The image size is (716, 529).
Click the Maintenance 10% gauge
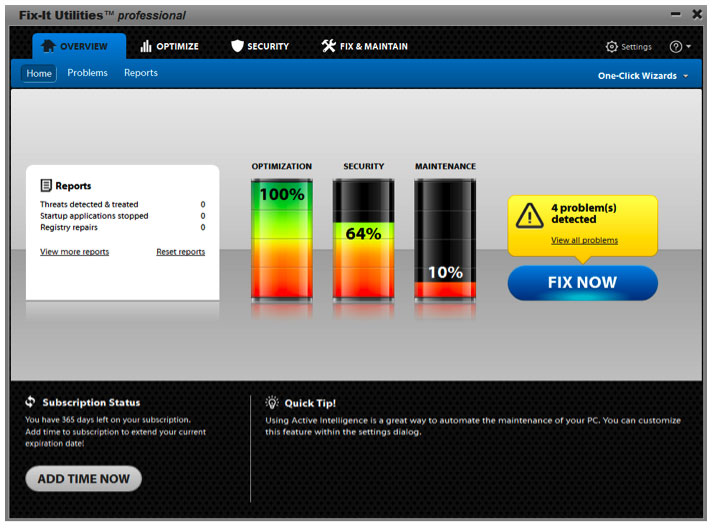pos(445,240)
